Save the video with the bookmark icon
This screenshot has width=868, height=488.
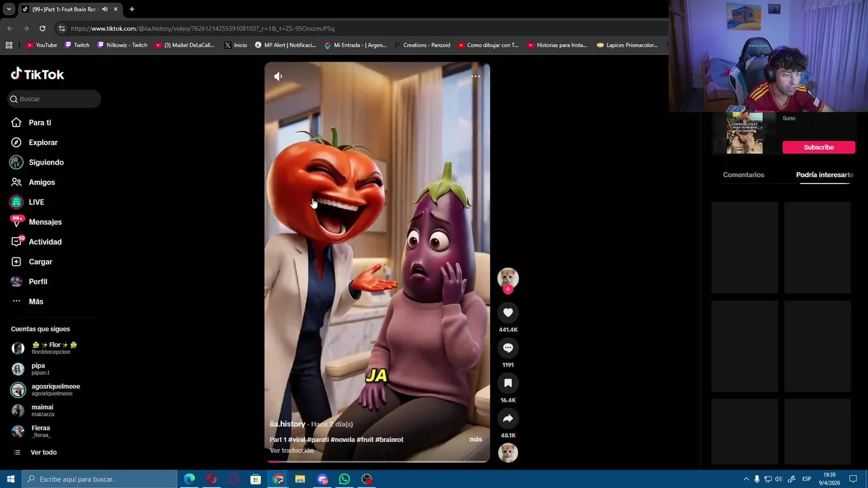[x=508, y=383]
